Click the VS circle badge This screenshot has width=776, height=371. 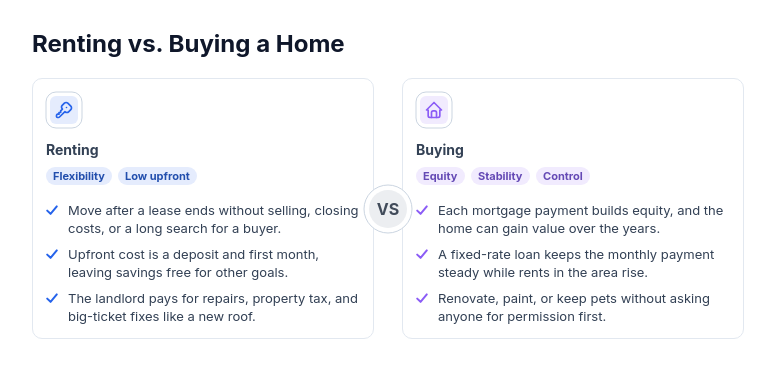click(388, 209)
